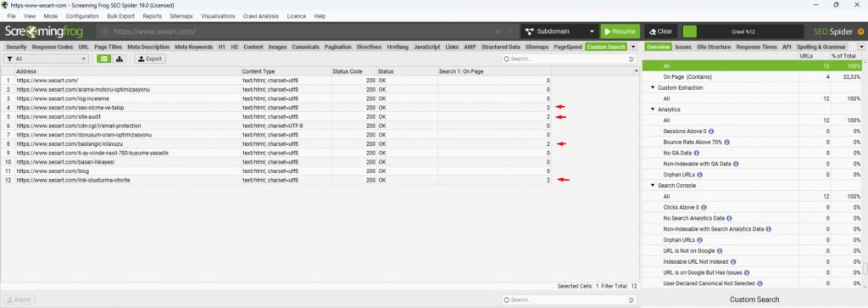The width and height of the screenshot is (868, 308).
Task: Click the info icon beside Sessions Above 0
Action: (x=711, y=132)
